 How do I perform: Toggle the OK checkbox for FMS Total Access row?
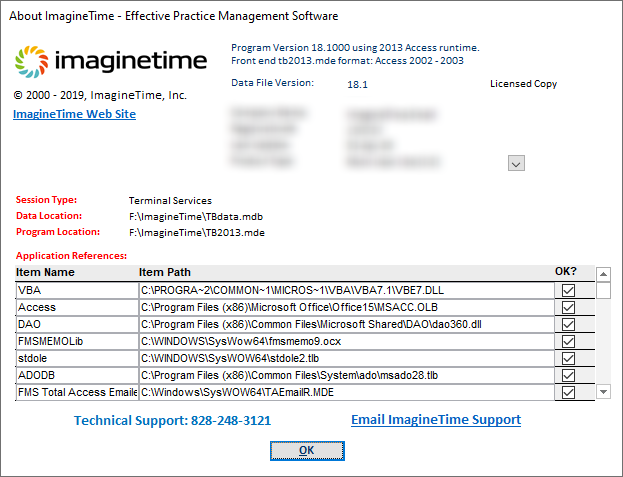click(x=568, y=392)
